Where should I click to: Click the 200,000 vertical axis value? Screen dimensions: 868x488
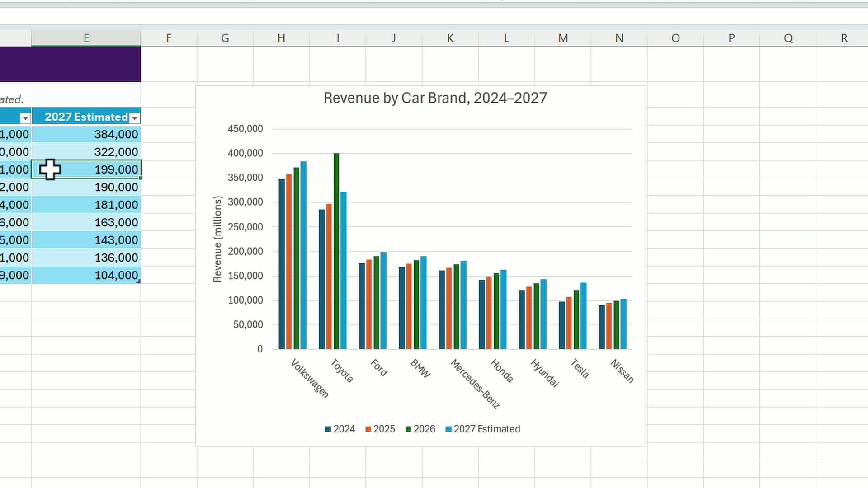click(x=245, y=251)
